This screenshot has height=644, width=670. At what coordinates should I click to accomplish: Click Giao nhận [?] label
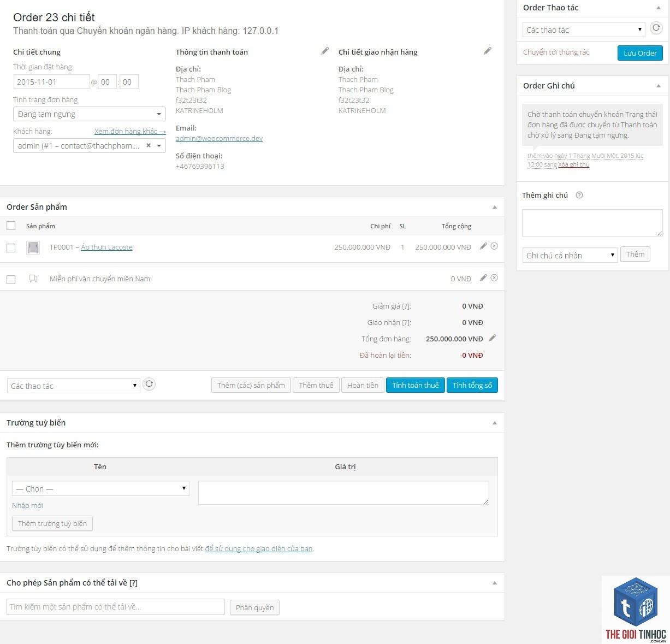[389, 322]
